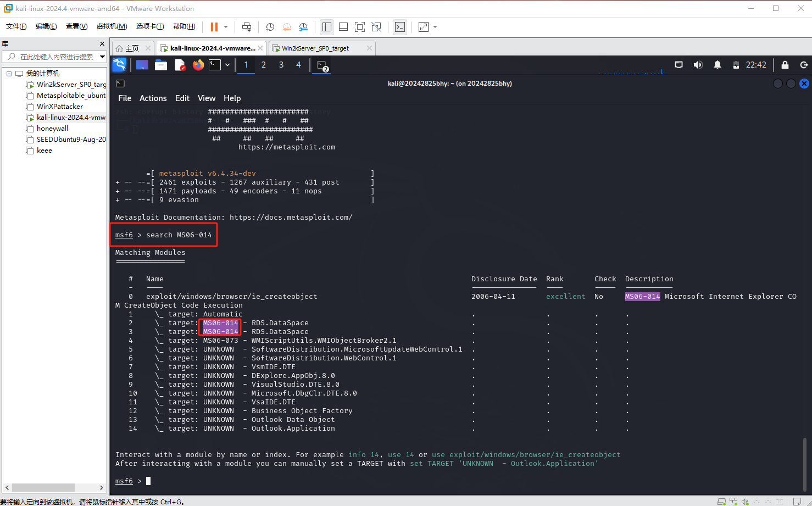812x506 pixels.
Task: Select SEEDUbuntu9-Aug-20 in the library tree
Action: [x=66, y=140]
